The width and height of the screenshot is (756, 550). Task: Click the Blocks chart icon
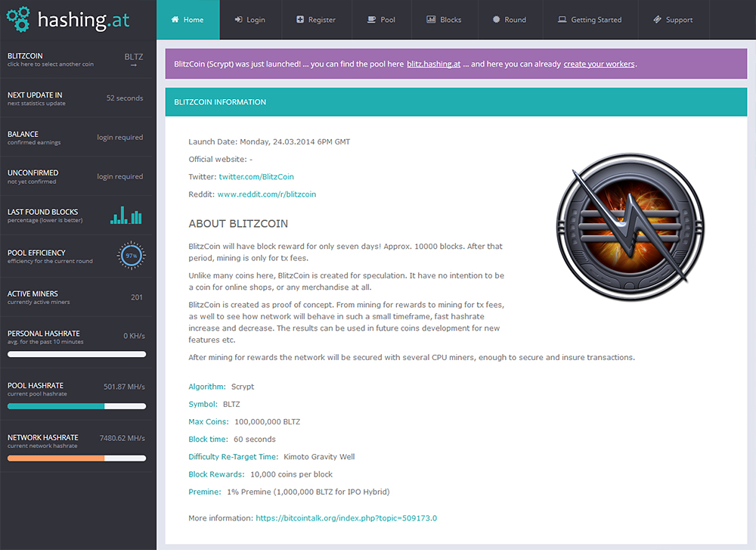[431, 20]
